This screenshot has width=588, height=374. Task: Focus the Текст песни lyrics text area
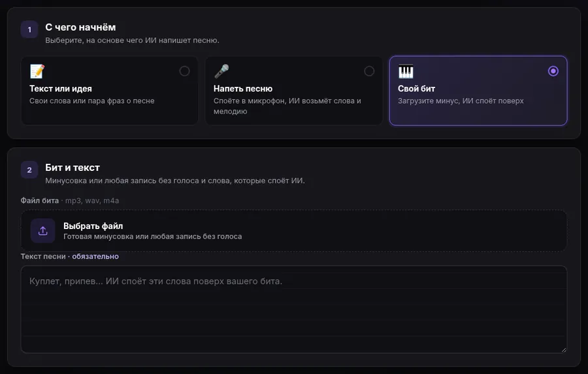pos(293,309)
